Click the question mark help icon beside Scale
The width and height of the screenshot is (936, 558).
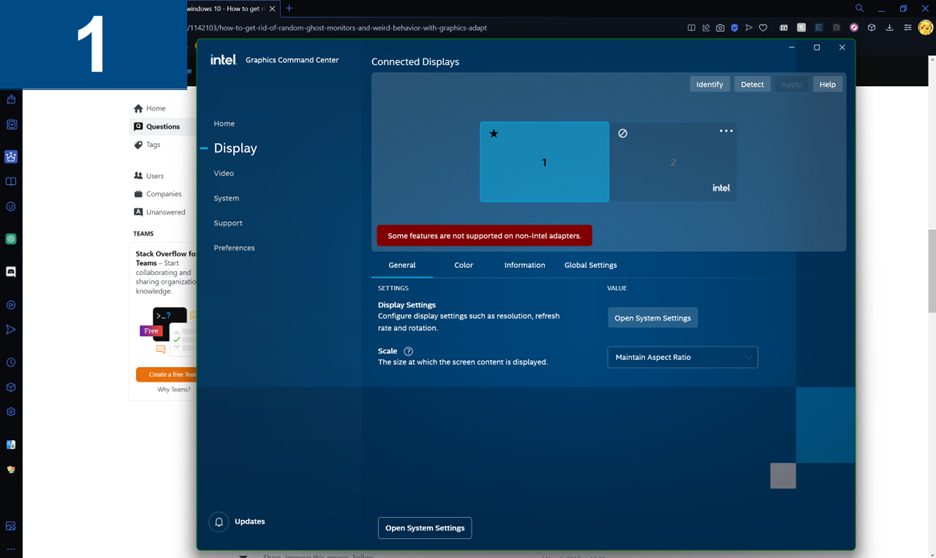pos(408,352)
